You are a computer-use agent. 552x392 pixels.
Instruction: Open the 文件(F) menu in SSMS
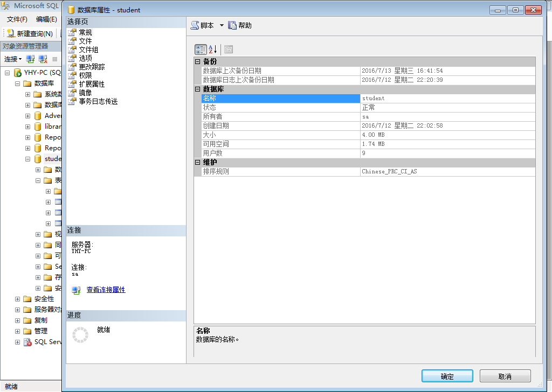[x=17, y=19]
